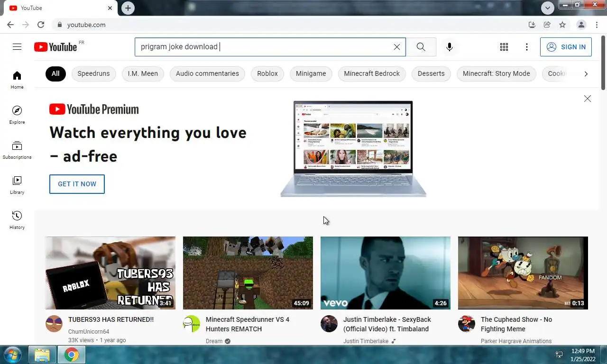607x364 pixels.
Task: Expand the tab search dropdown
Action: click(548, 8)
